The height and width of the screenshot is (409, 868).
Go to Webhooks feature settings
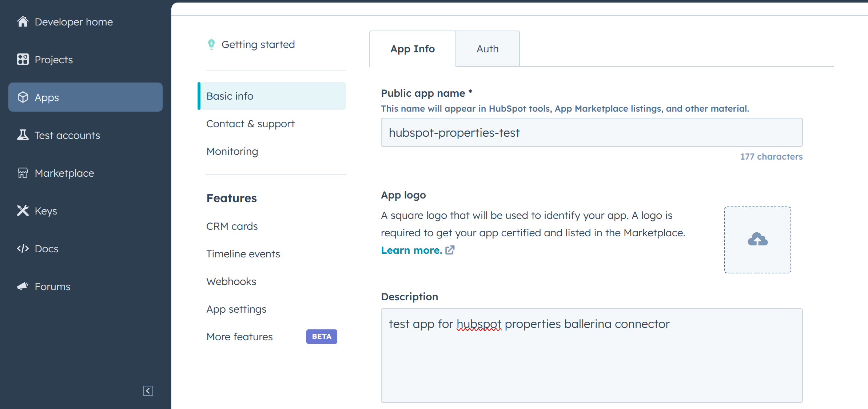[x=231, y=281]
